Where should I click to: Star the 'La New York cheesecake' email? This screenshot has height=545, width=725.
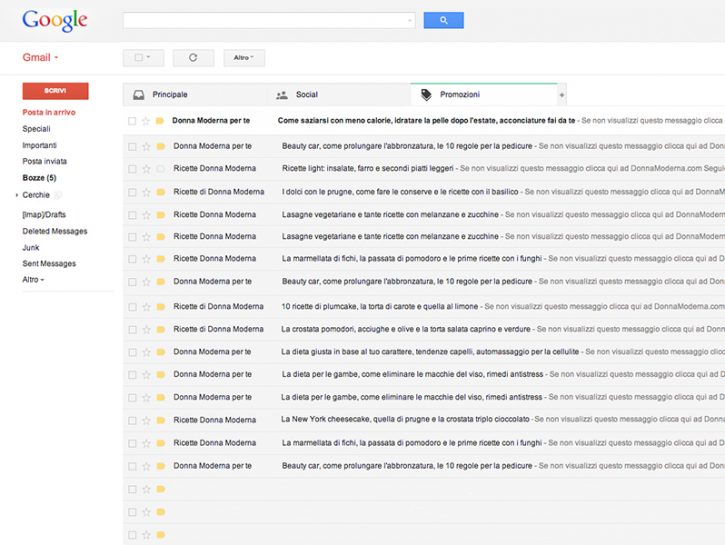(146, 421)
